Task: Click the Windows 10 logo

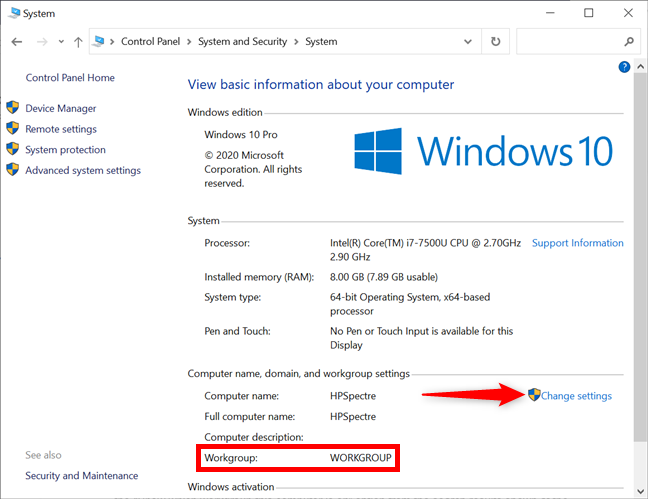Action: [484, 151]
